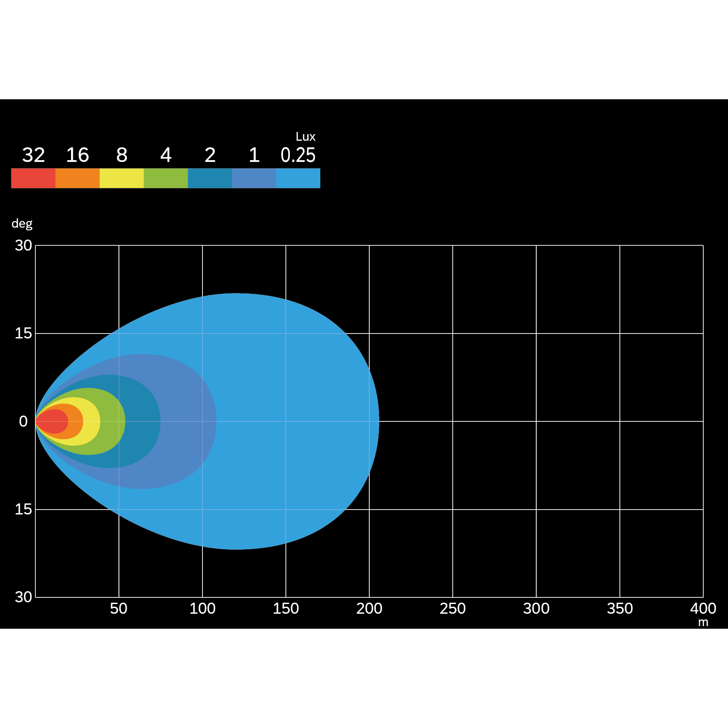This screenshot has height=728, width=728.
Task: Select the 350 tick label on distance axis
Action: pos(619,608)
